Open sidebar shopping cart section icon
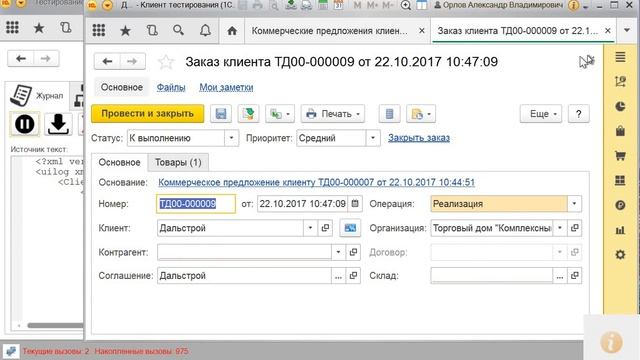 (x=620, y=156)
